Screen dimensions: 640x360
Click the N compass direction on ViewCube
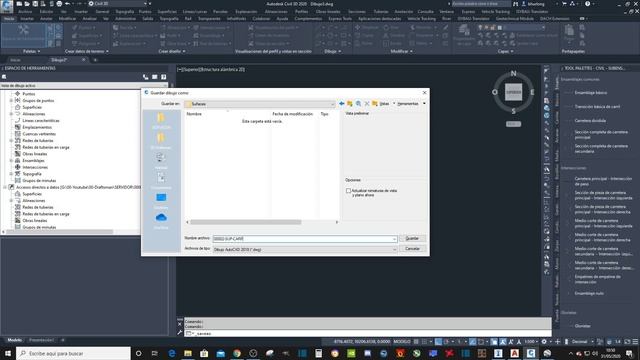[513, 73]
